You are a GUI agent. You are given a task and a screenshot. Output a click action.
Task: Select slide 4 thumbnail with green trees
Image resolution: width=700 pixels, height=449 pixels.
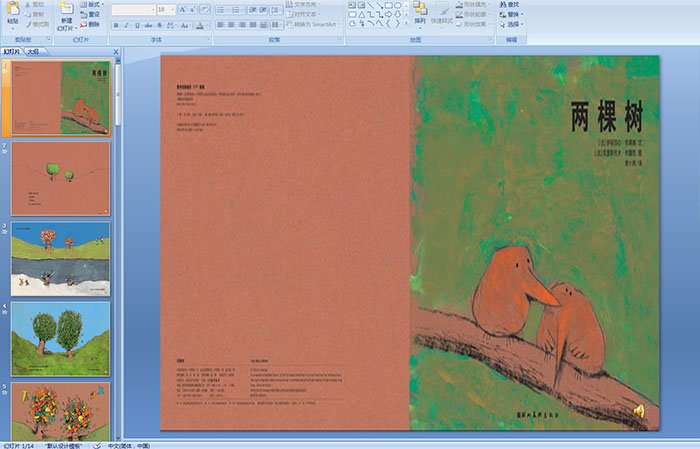pos(61,339)
